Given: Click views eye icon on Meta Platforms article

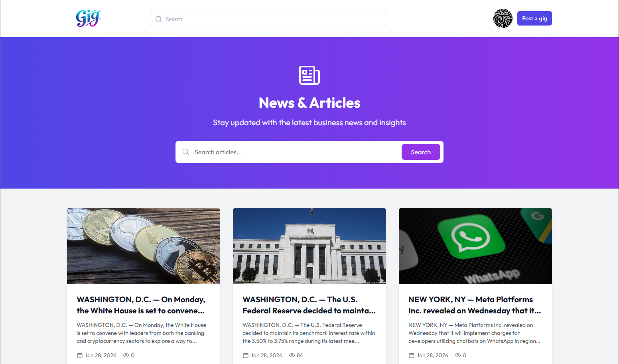Looking at the screenshot, I should coord(458,355).
